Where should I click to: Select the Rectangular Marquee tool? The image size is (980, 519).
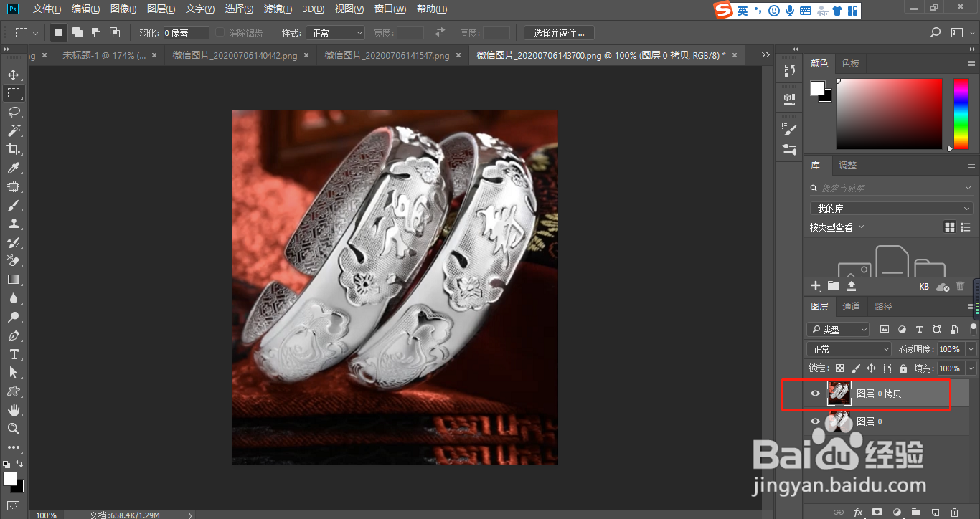coord(14,93)
